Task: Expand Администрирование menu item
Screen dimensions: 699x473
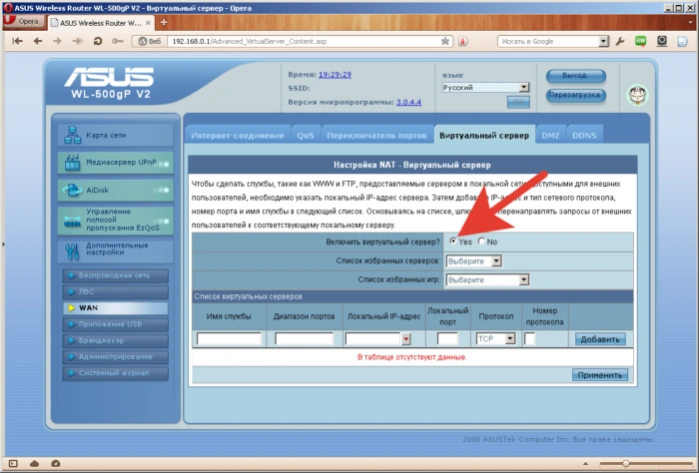Action: click(115, 357)
